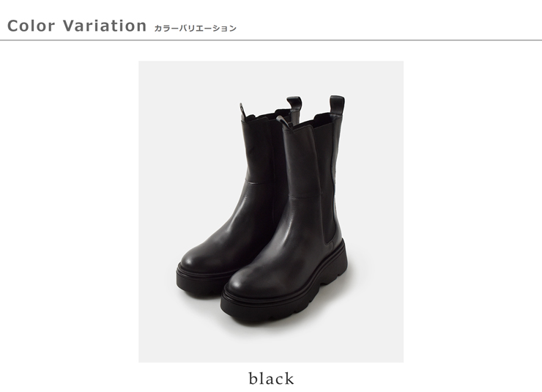Click the front pull loop of the left boot
Viewport: 542px width, 392px height.
(x=242, y=111)
